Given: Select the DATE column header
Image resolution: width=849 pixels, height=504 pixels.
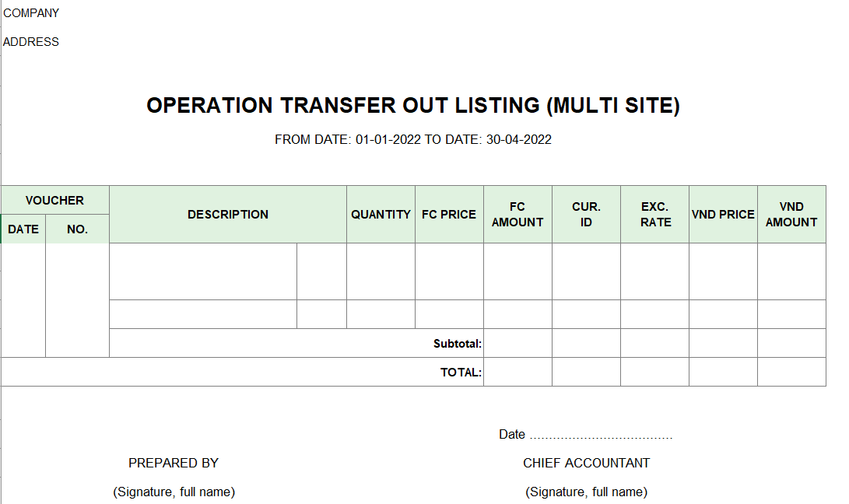Looking at the screenshot, I should [23, 229].
